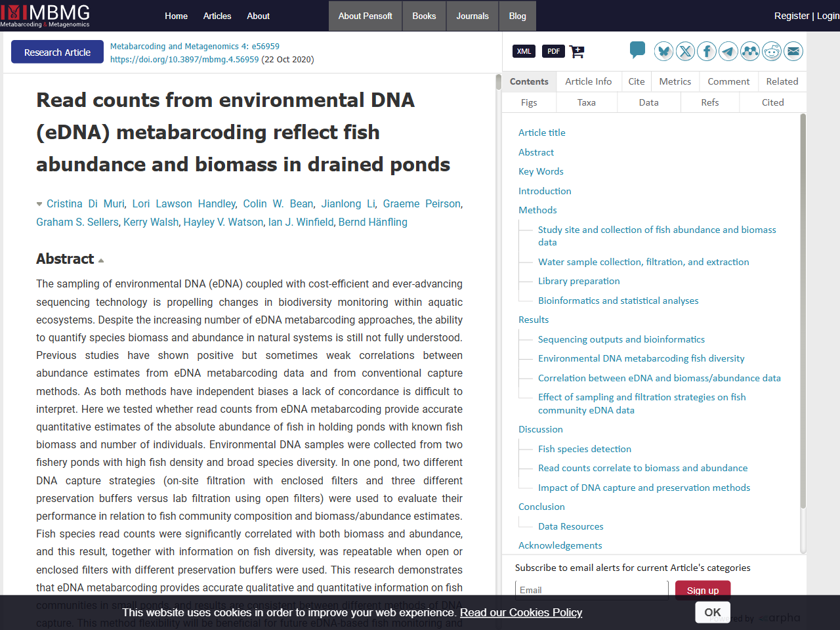Click the article text scrollbar
This screenshot has width=840, height=630.
pos(499,82)
